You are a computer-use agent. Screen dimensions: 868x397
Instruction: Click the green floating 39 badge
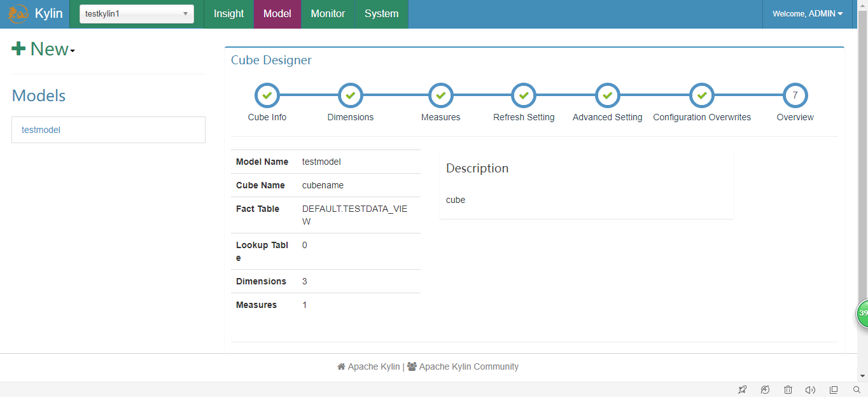click(x=862, y=313)
